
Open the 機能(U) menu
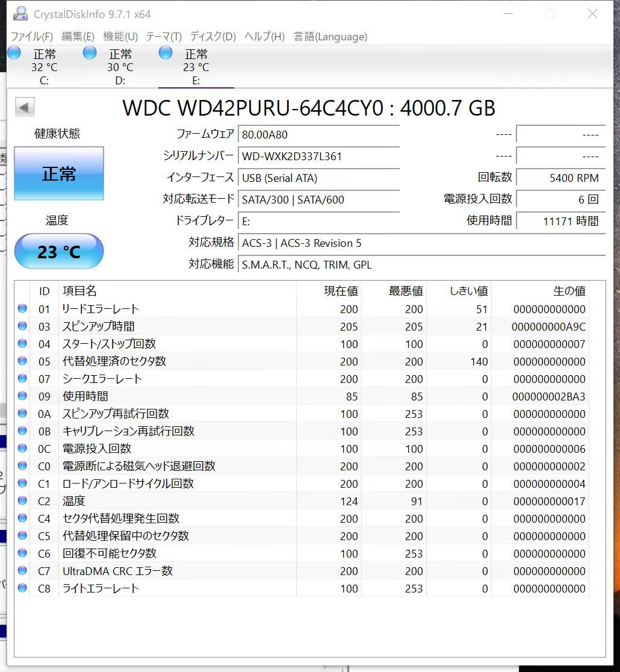(x=120, y=36)
